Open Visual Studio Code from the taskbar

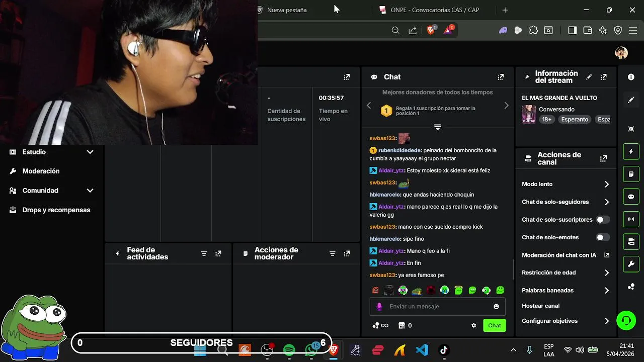pos(422,350)
